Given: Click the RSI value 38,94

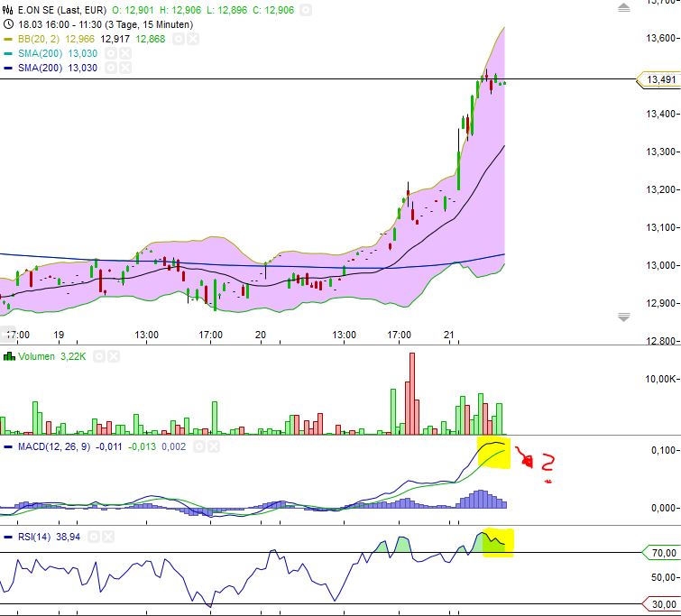Looking at the screenshot, I should pyautogui.click(x=69, y=537).
